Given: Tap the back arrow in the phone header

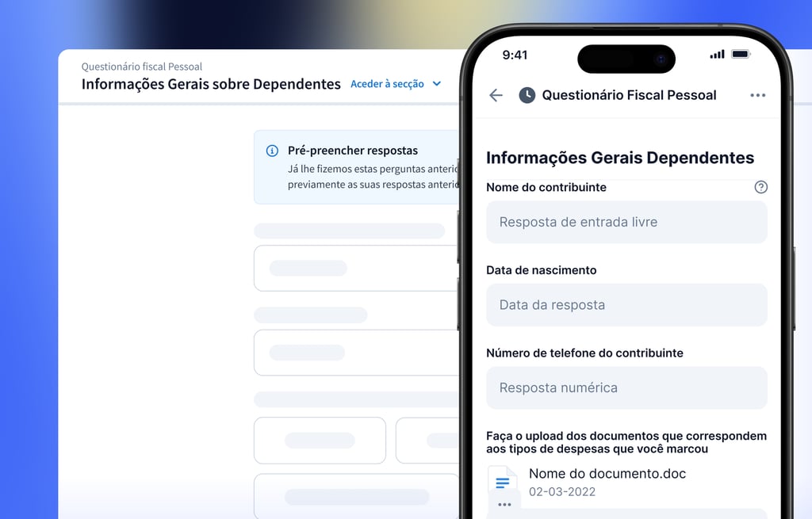Looking at the screenshot, I should [x=496, y=95].
